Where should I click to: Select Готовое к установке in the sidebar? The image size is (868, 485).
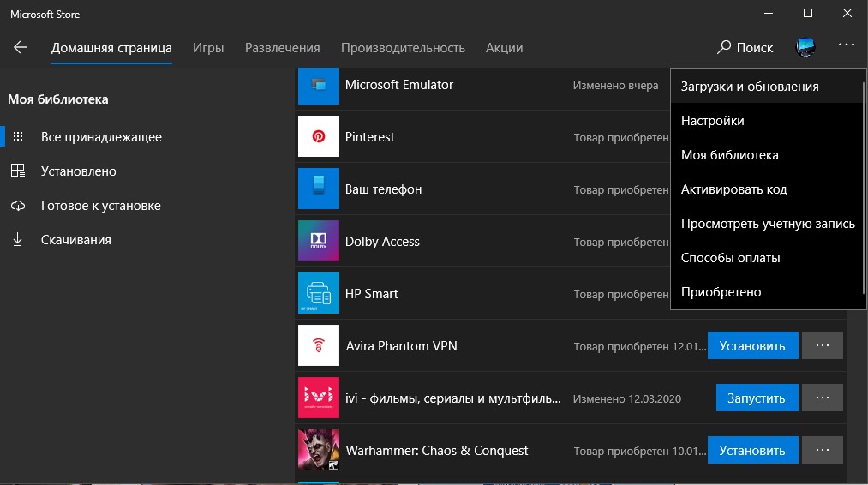pos(101,206)
